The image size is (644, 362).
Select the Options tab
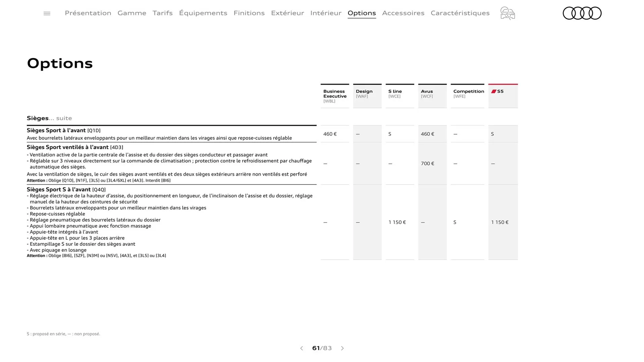[x=362, y=13]
